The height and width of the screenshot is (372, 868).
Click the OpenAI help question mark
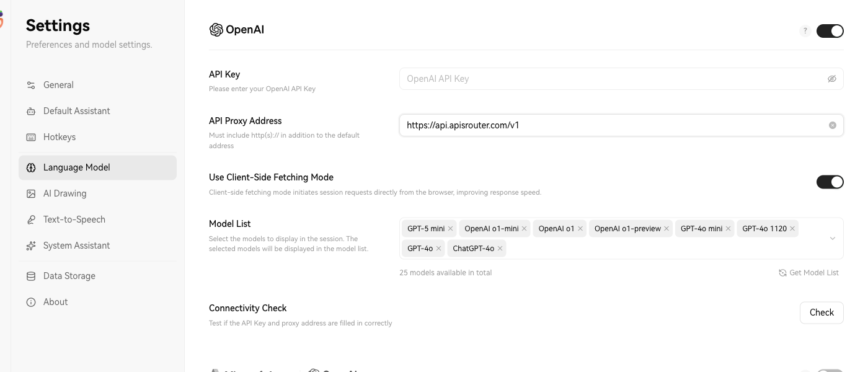805,30
